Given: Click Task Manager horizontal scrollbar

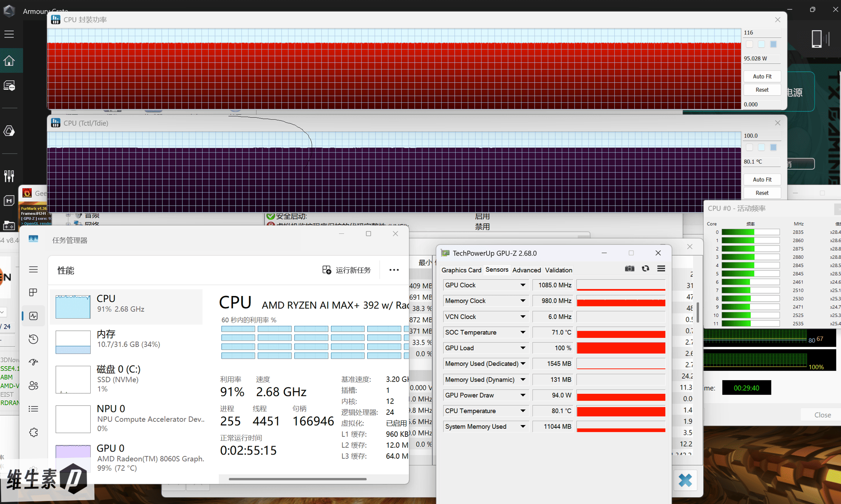Looking at the screenshot, I should click(x=297, y=479).
